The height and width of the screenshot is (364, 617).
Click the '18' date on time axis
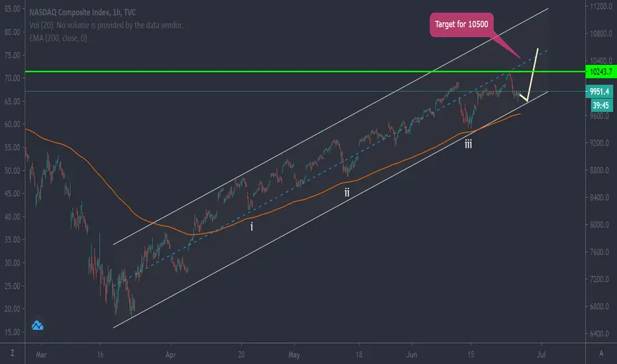click(359, 355)
